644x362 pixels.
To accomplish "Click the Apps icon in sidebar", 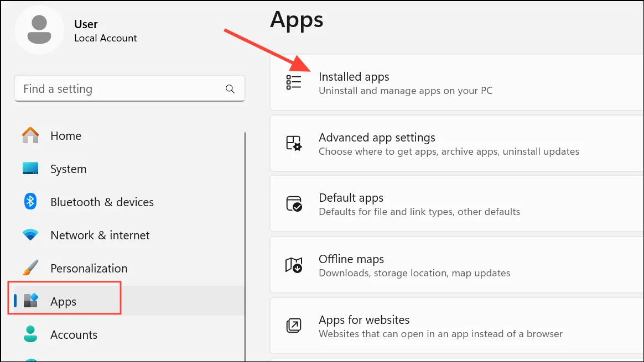I will pos(30,301).
